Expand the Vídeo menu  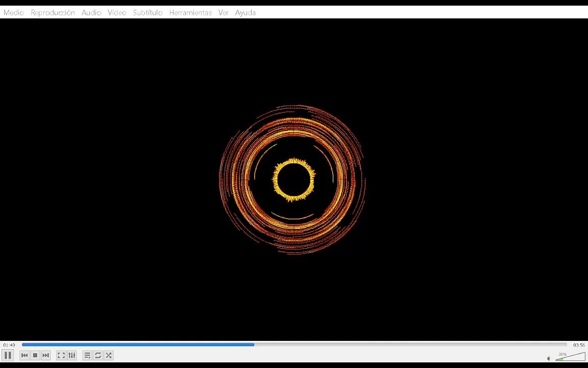117,12
